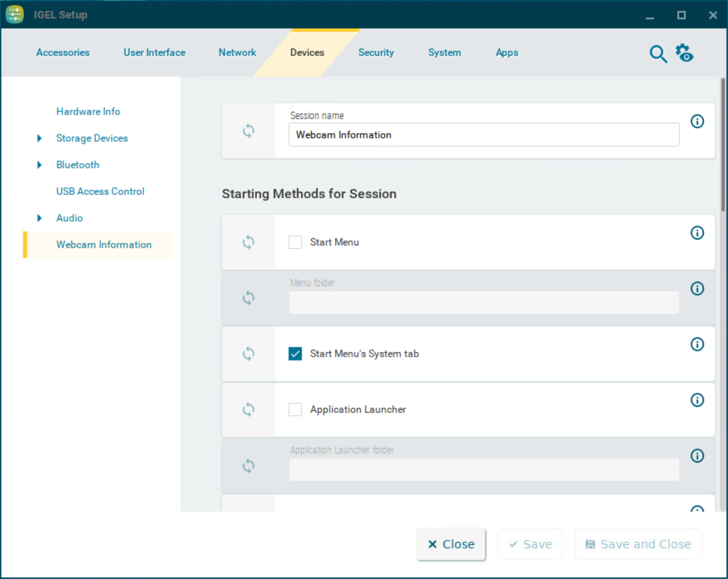Image resolution: width=728 pixels, height=579 pixels.
Task: Click reset icon beside Application Launcher checkbox
Action: click(248, 409)
